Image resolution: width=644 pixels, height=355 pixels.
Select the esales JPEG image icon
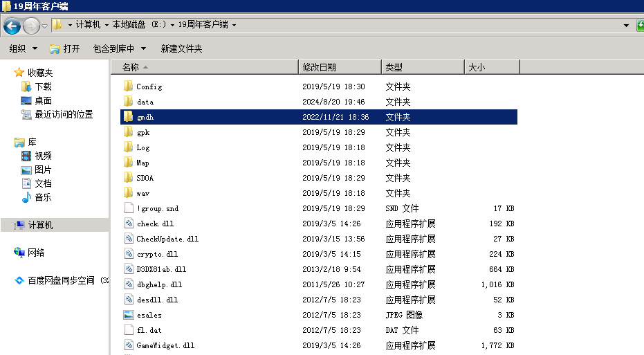pyautogui.click(x=129, y=315)
